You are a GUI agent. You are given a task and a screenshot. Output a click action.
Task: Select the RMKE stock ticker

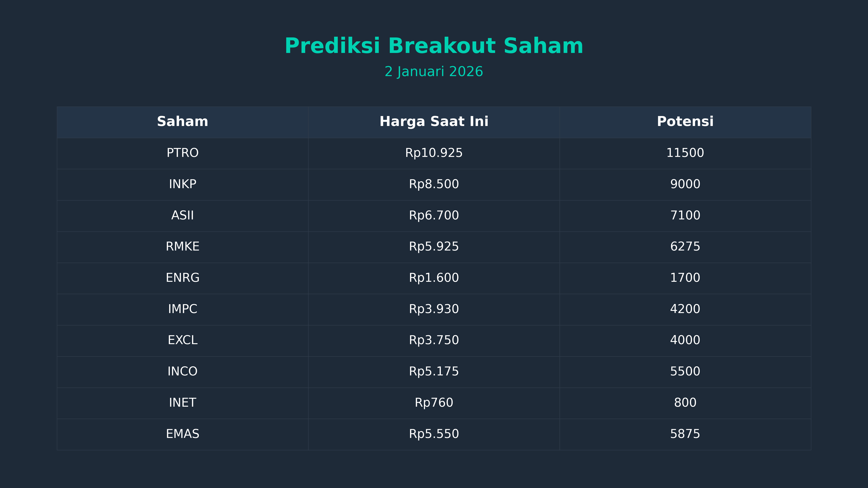point(182,247)
